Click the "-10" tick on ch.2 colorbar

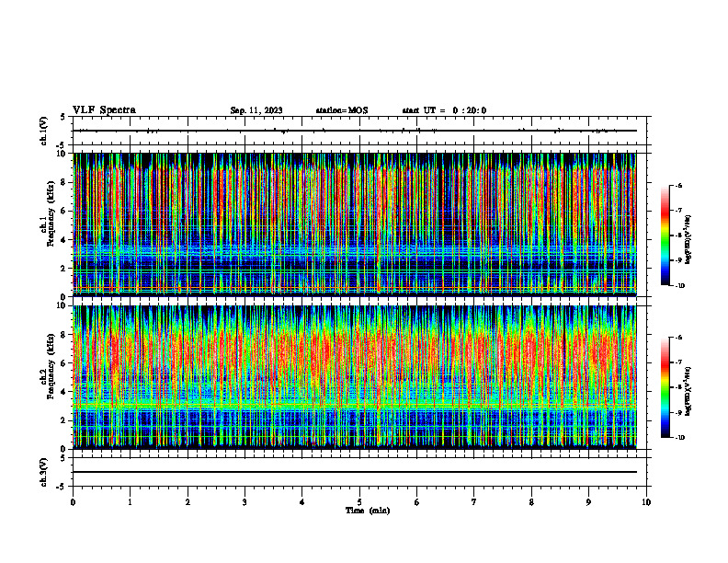[680, 438]
